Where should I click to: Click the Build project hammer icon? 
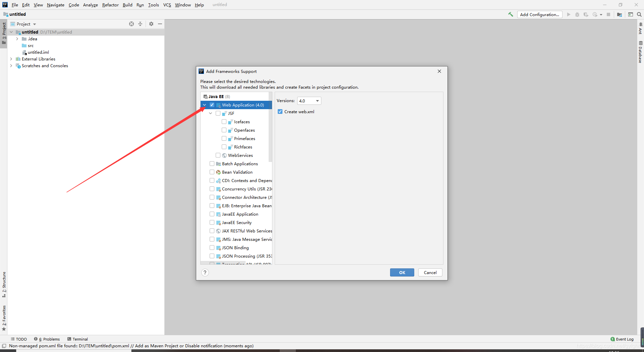click(511, 14)
